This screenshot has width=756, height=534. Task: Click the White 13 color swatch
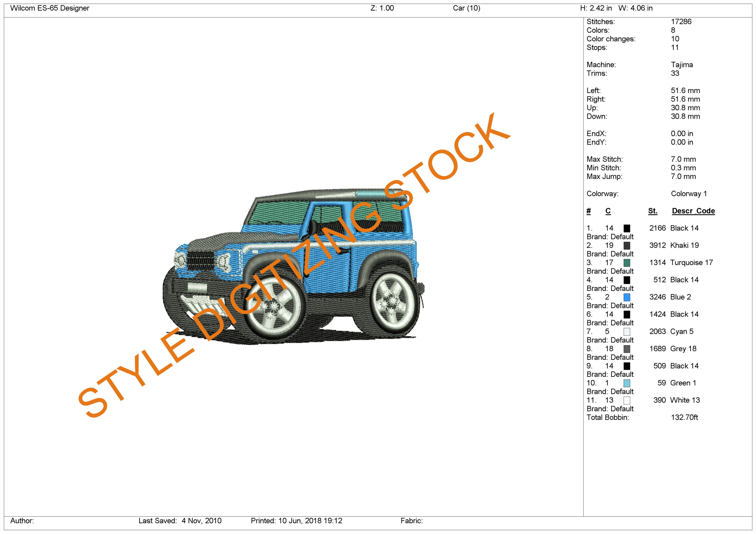pyautogui.click(x=627, y=400)
